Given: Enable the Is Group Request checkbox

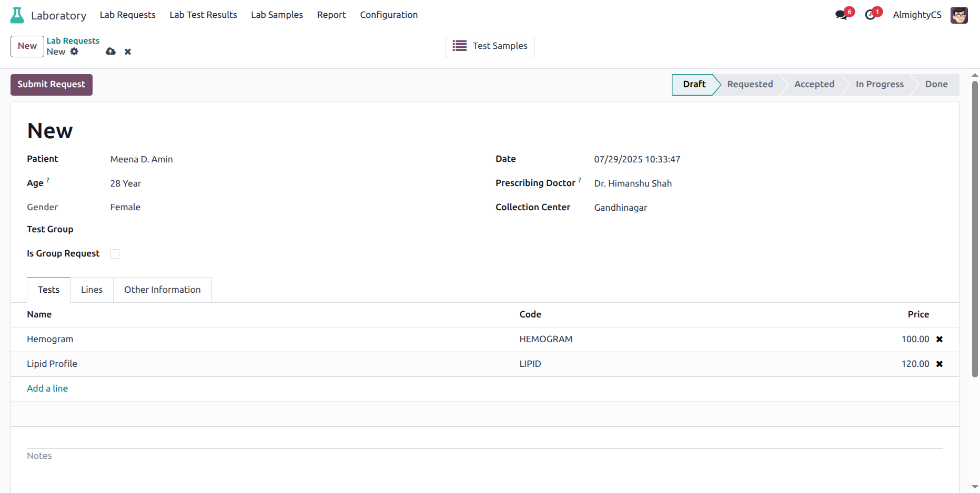Looking at the screenshot, I should pyautogui.click(x=115, y=254).
